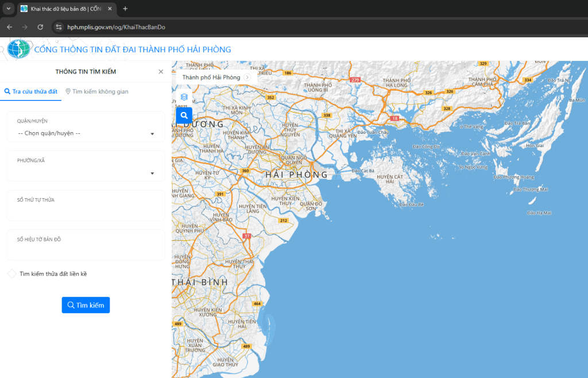The height and width of the screenshot is (378, 588).
Task: Click the blue Tìm kiếm button
Action: (x=86, y=305)
